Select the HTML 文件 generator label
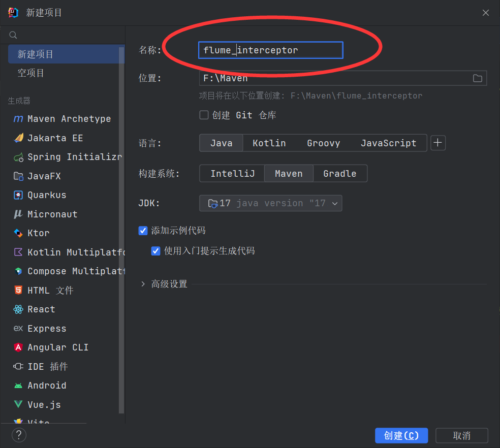Image resolution: width=500 pixels, height=448 pixels. [x=50, y=291]
